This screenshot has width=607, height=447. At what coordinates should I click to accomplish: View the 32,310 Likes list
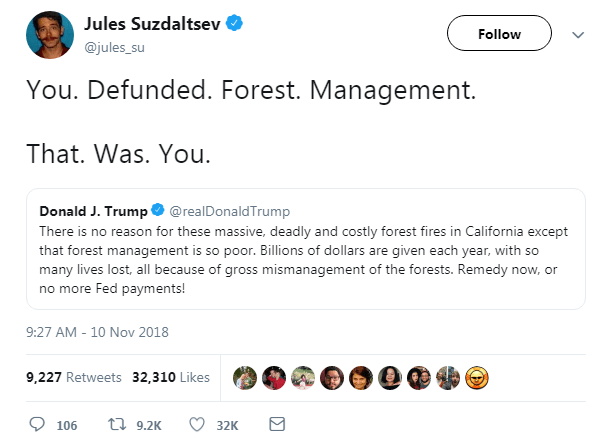pyautogui.click(x=170, y=377)
